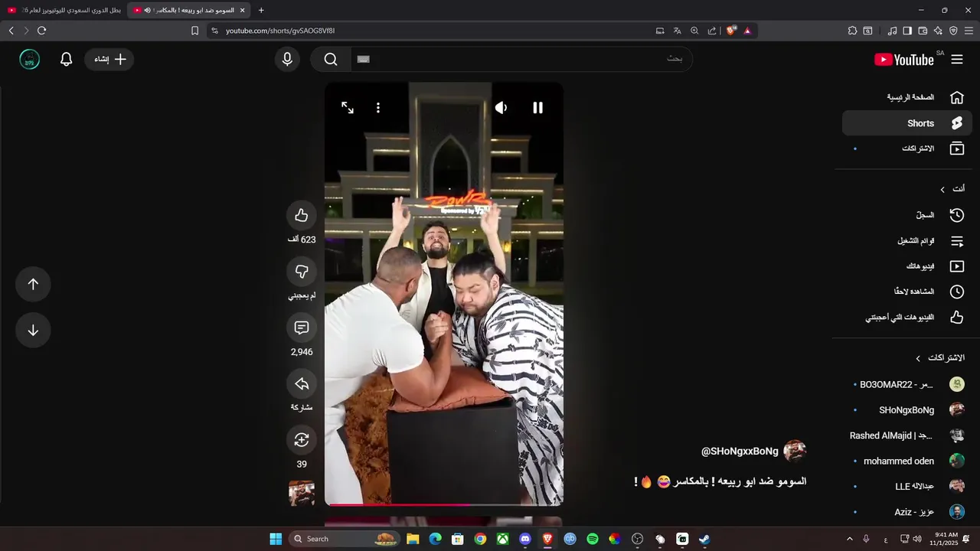Image resolution: width=980 pixels, height=551 pixels.
Task: Toggle the YouTube hamburger guide menu
Action: (x=957, y=60)
